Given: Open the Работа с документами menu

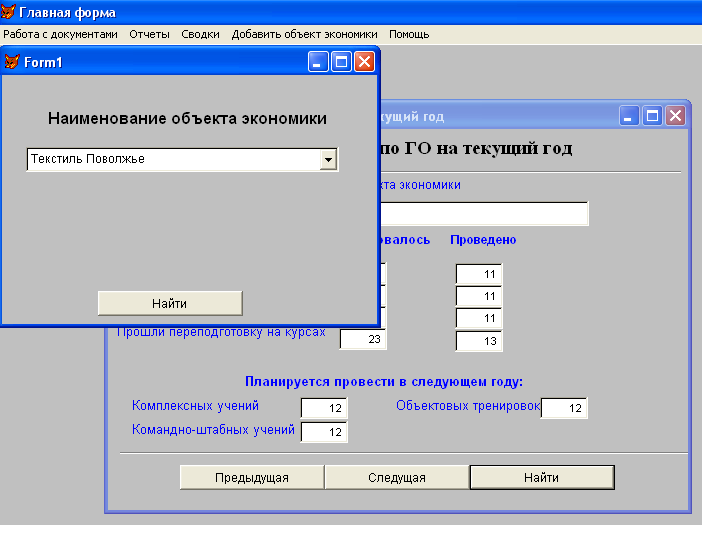Looking at the screenshot, I should [60, 34].
